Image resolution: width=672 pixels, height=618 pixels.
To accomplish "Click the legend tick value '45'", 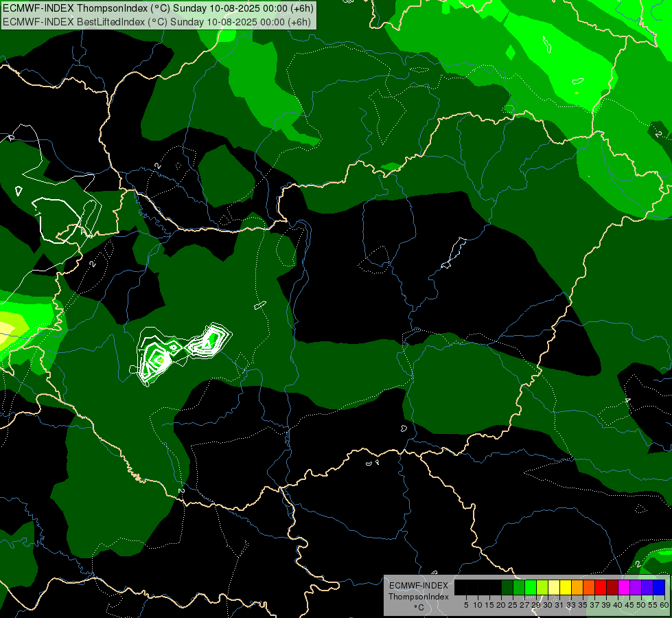I will pyautogui.click(x=630, y=605).
